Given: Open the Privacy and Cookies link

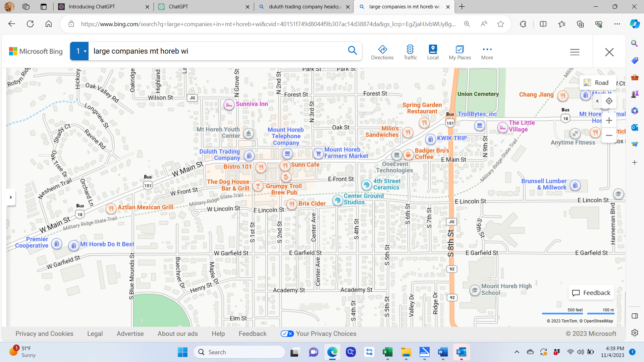Looking at the screenshot, I should 44,334.
